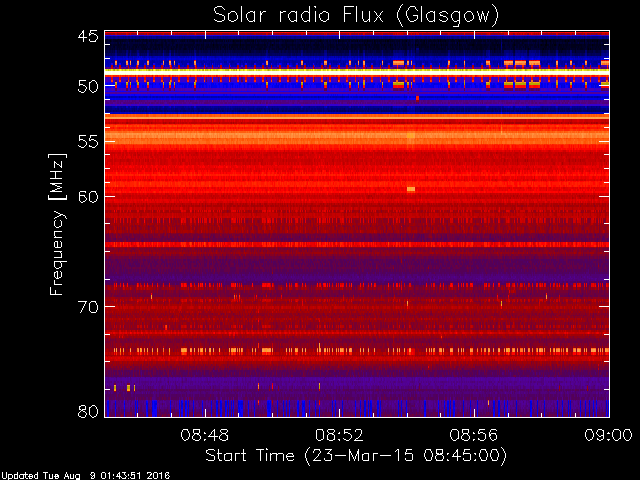Select the 08:56 time axis label
This screenshot has height=480, width=640.
tap(474, 435)
